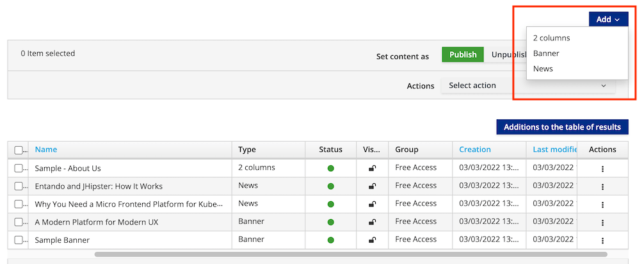Check the box for Sample - About Us

pos(19,169)
